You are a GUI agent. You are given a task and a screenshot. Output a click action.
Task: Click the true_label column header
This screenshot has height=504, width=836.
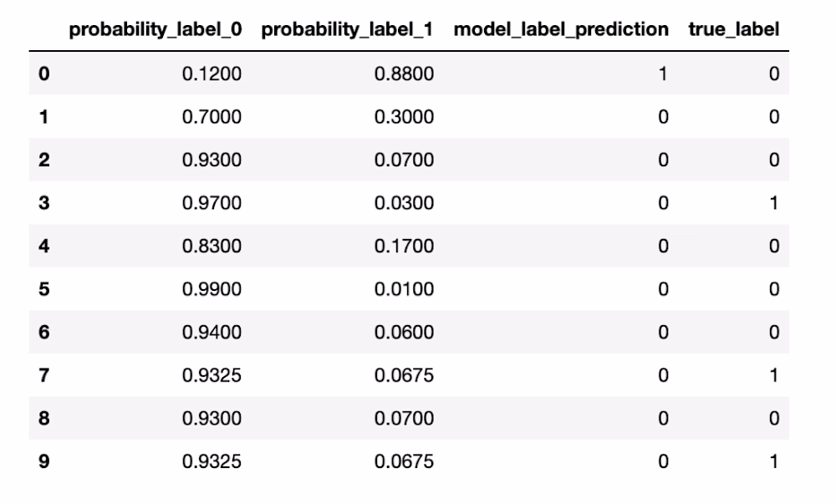pos(733,30)
